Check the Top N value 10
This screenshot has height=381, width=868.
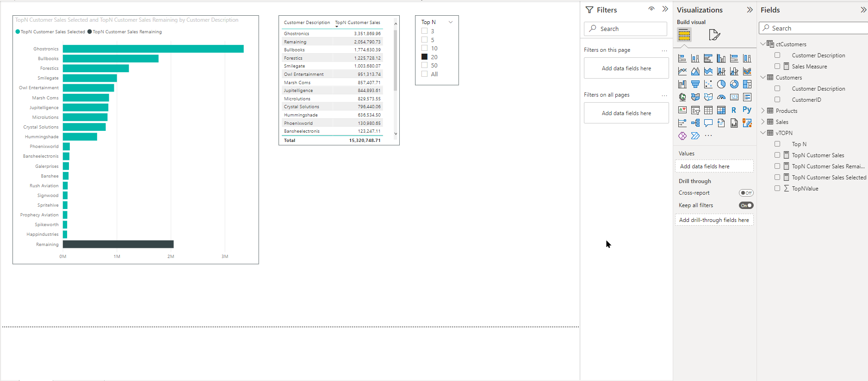click(424, 48)
